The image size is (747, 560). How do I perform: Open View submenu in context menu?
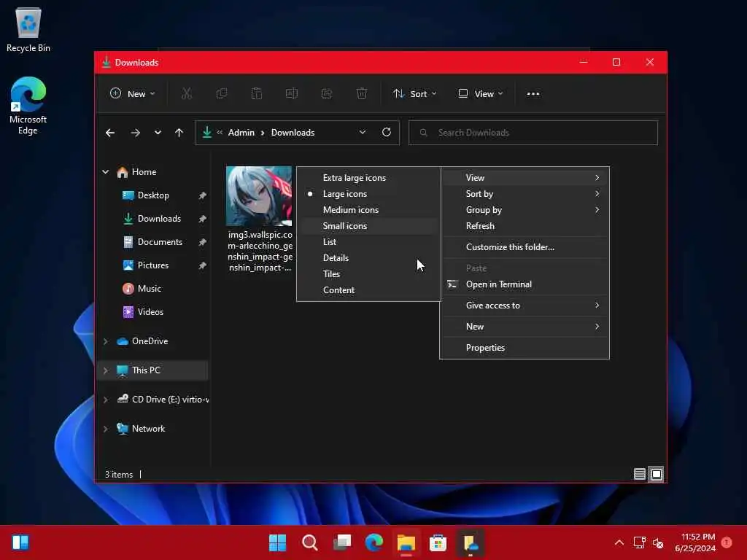pos(525,178)
